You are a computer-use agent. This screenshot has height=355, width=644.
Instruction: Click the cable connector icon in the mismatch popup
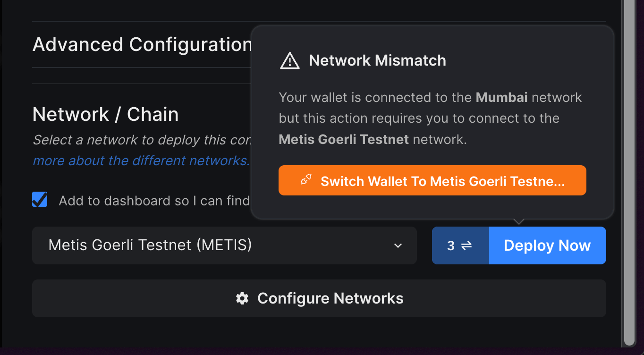point(306,180)
